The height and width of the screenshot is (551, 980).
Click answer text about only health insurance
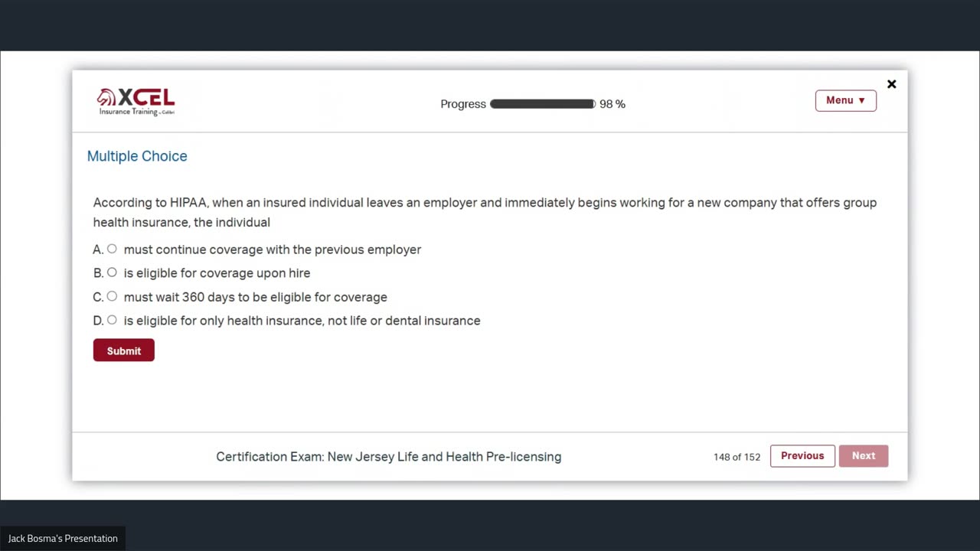(x=302, y=321)
